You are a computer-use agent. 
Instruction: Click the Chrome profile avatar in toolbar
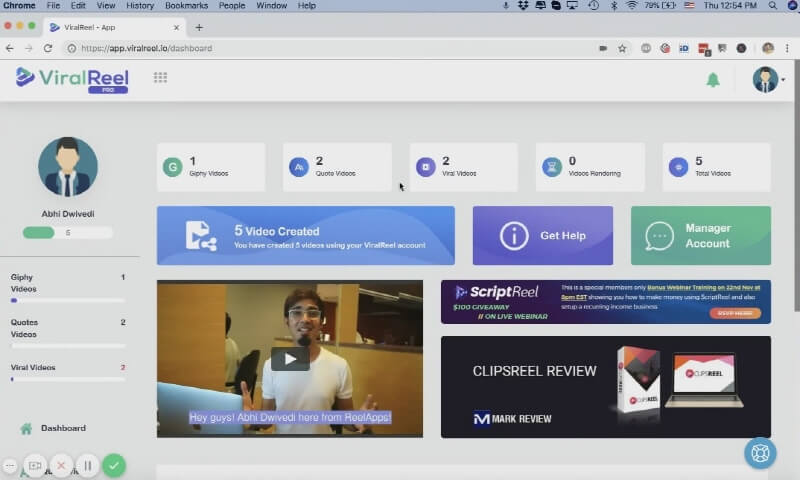(768, 48)
